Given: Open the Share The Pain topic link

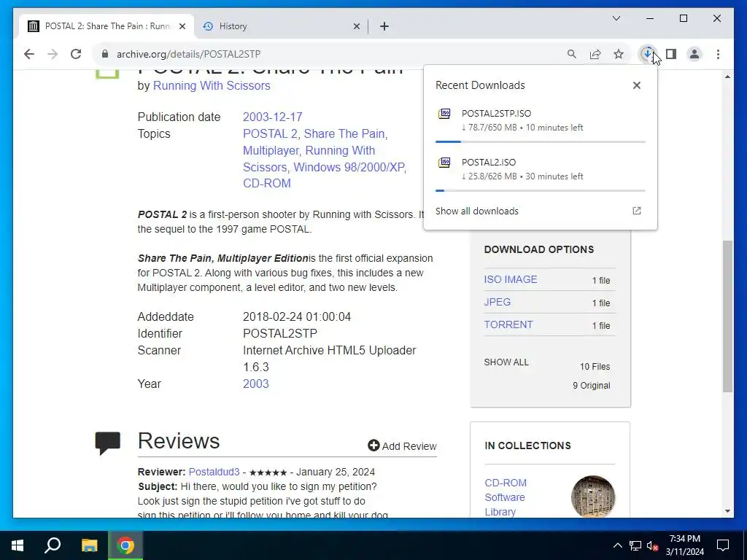Looking at the screenshot, I should [x=344, y=134].
